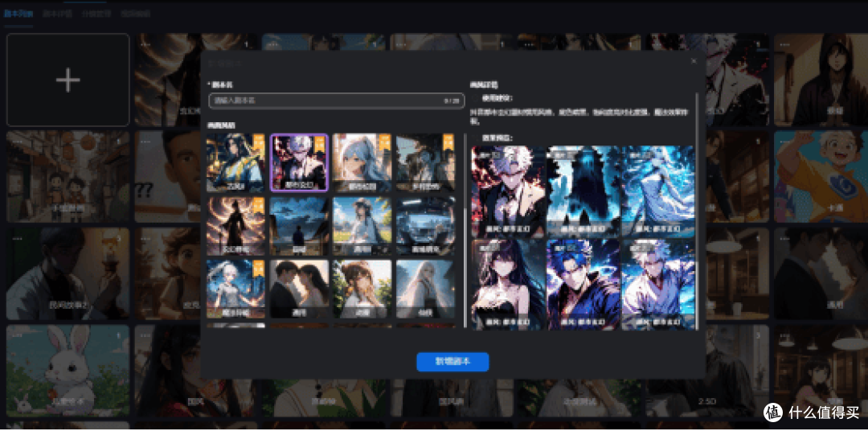Open the white rabbit script card
The image size is (868, 431).
click(x=68, y=371)
